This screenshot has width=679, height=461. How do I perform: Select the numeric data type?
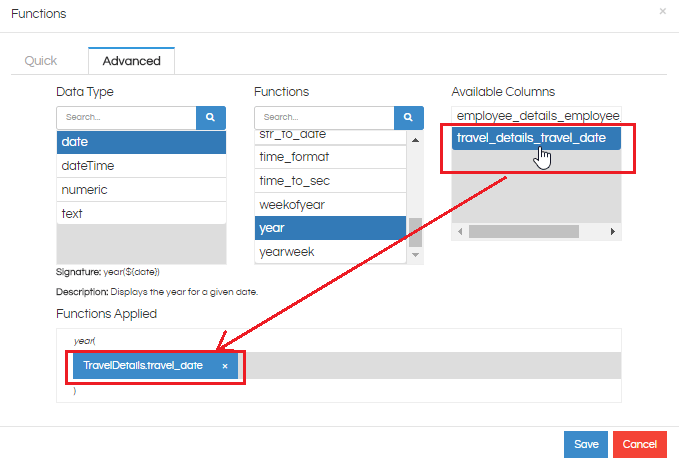(x=141, y=190)
